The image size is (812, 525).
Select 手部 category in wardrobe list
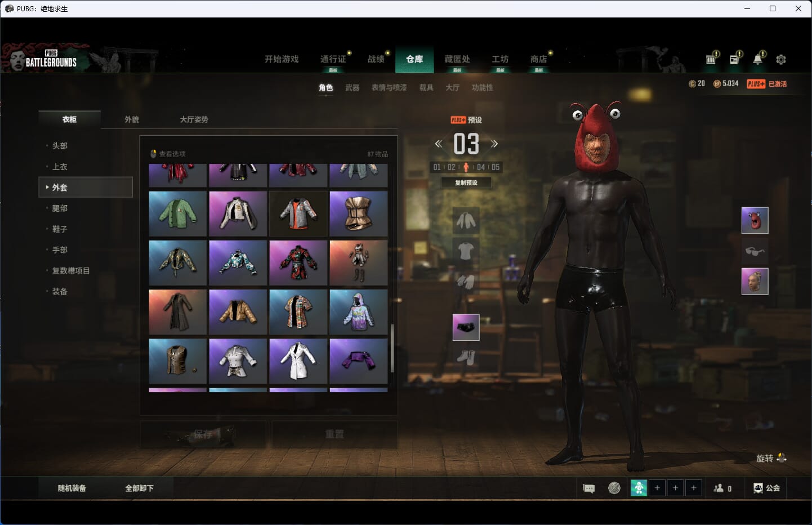click(86, 250)
